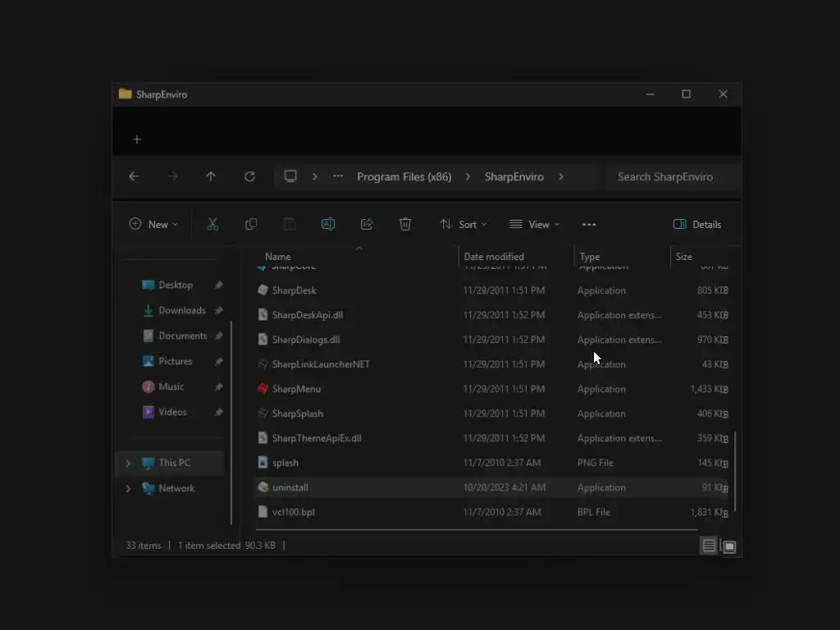Show more toolbar options ellipsis

[x=589, y=225]
